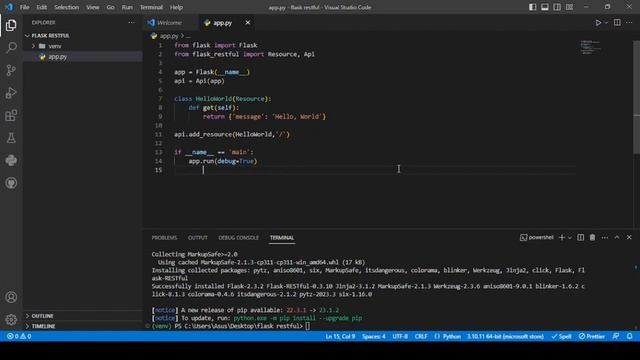Split the editor to the right
The width and height of the screenshot is (640, 360).
pos(617,23)
